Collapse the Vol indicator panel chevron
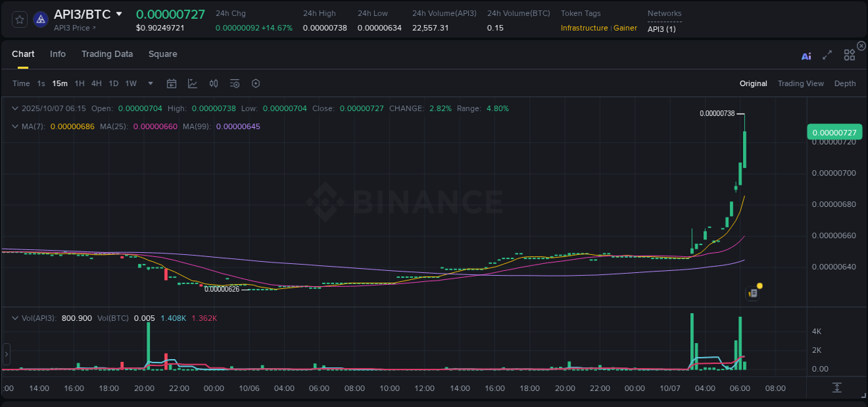Viewport: 868px width, 407px height. 15,318
